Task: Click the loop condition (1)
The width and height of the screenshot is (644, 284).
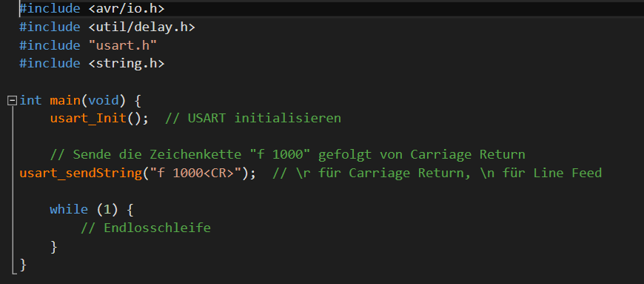Action: tap(107, 210)
